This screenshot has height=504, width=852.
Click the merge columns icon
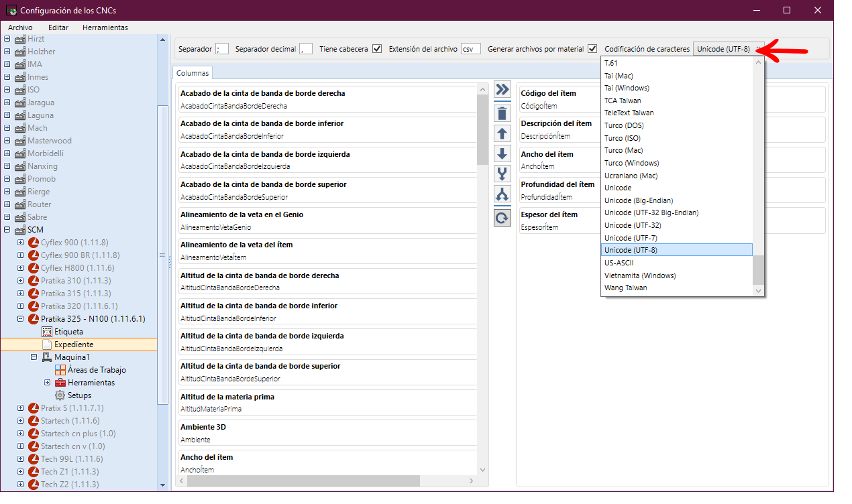502,174
